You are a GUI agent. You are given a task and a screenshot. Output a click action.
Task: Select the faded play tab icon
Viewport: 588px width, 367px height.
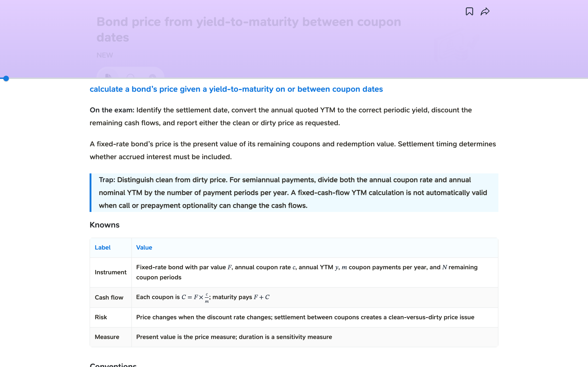pyautogui.click(x=152, y=76)
